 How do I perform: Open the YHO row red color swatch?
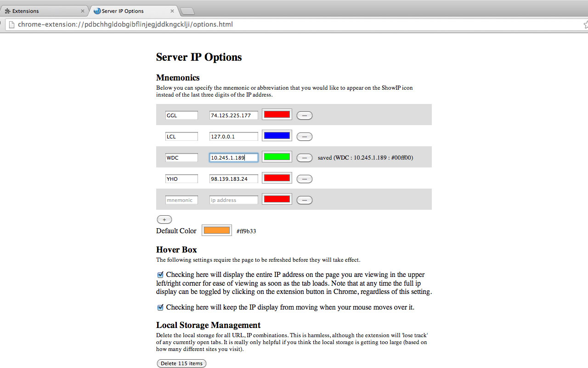click(x=277, y=178)
